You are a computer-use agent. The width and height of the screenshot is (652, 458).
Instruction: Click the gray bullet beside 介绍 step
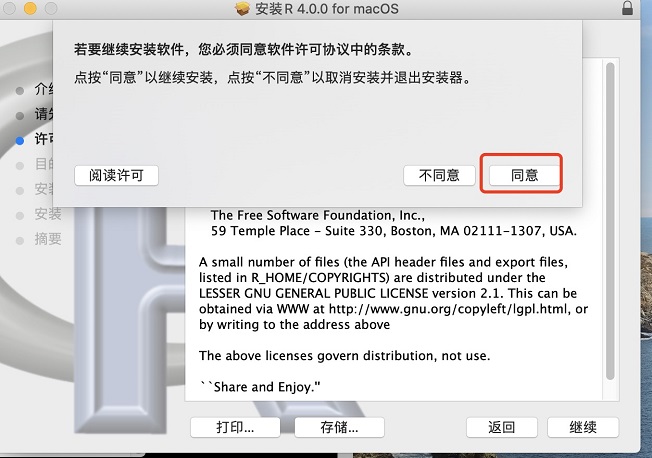(x=20, y=91)
